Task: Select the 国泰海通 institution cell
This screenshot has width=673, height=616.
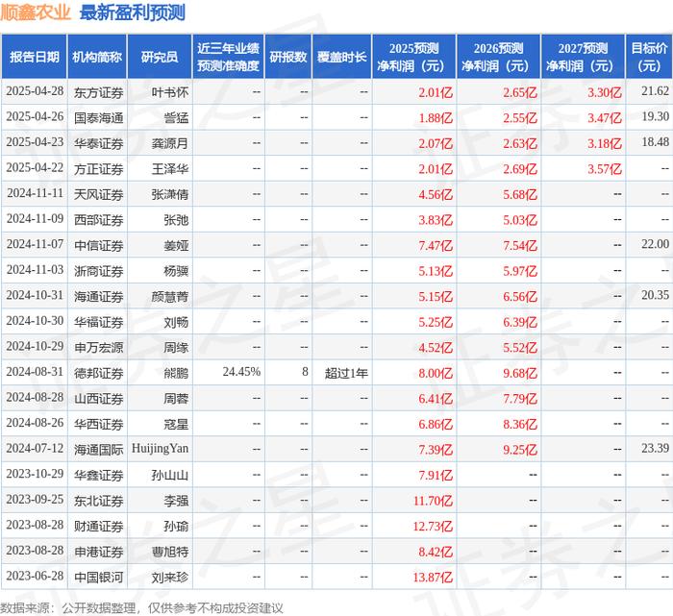Action: point(99,118)
